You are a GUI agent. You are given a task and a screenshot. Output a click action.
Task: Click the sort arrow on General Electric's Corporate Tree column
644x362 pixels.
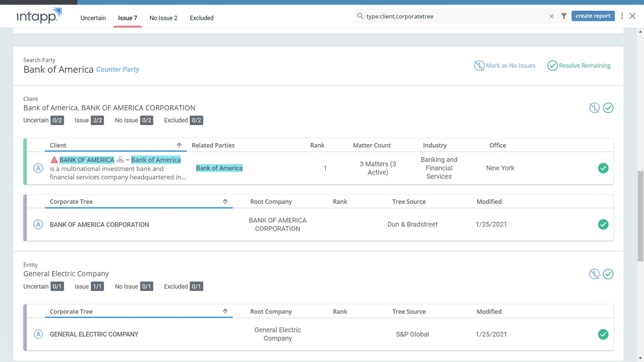(225, 311)
